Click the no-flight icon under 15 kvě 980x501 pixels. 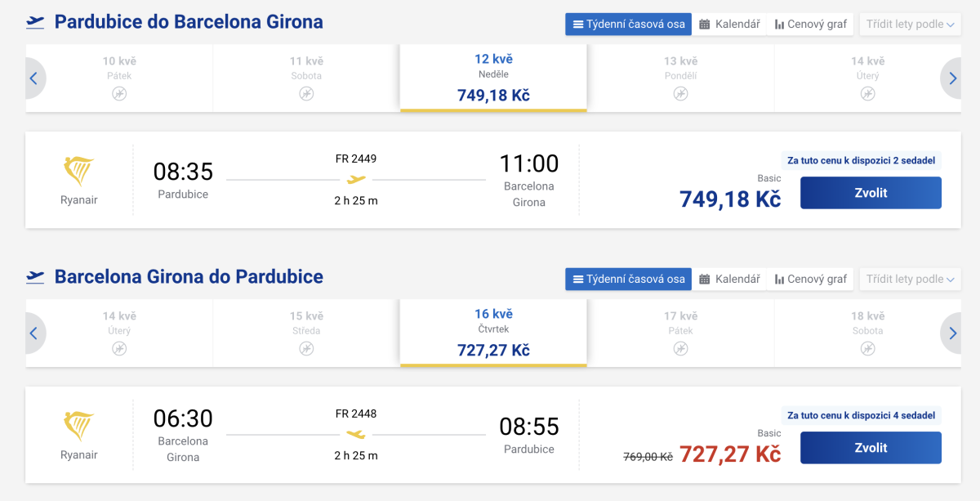coord(306,349)
